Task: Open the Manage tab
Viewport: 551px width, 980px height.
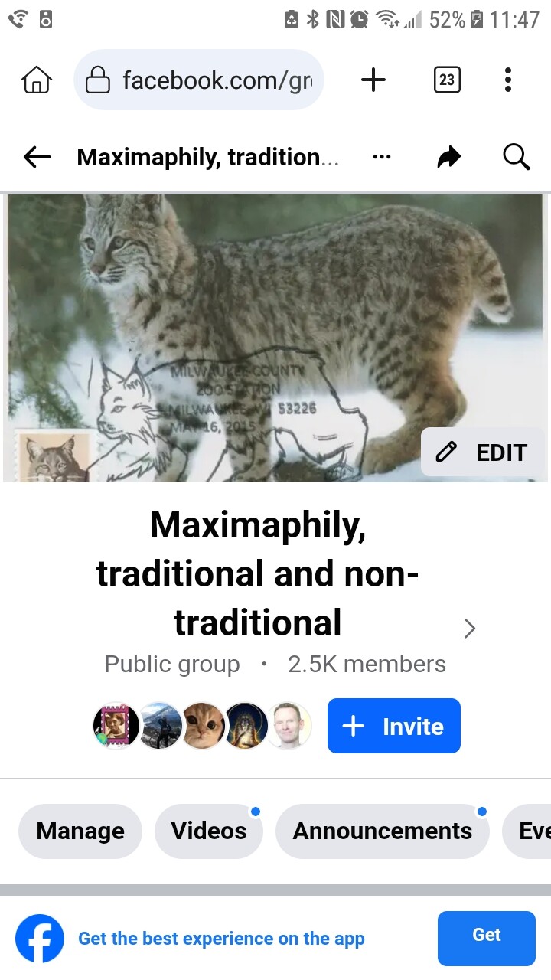Action: point(80,831)
